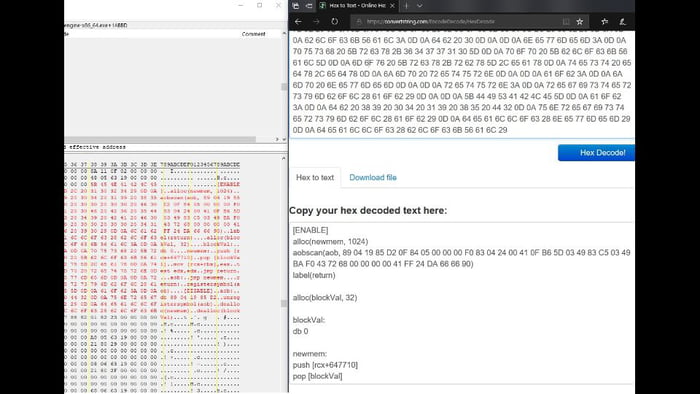Viewport: 700px width, 394px height.
Task: Switch to the Hex to text tab
Action: [315, 178]
